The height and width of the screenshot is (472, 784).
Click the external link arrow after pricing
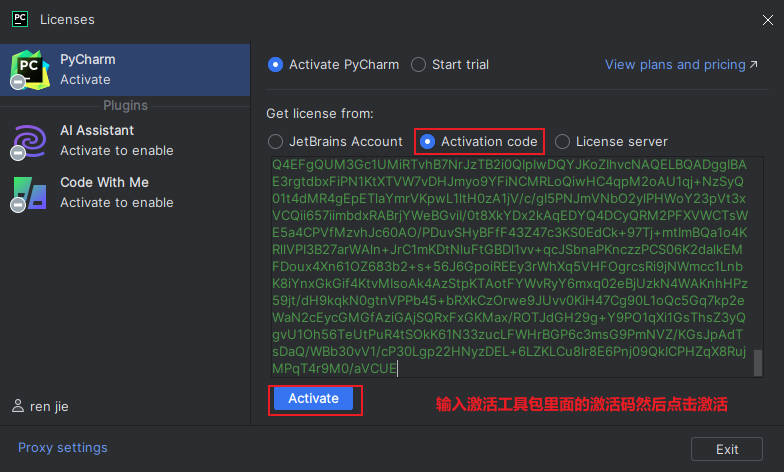click(754, 65)
